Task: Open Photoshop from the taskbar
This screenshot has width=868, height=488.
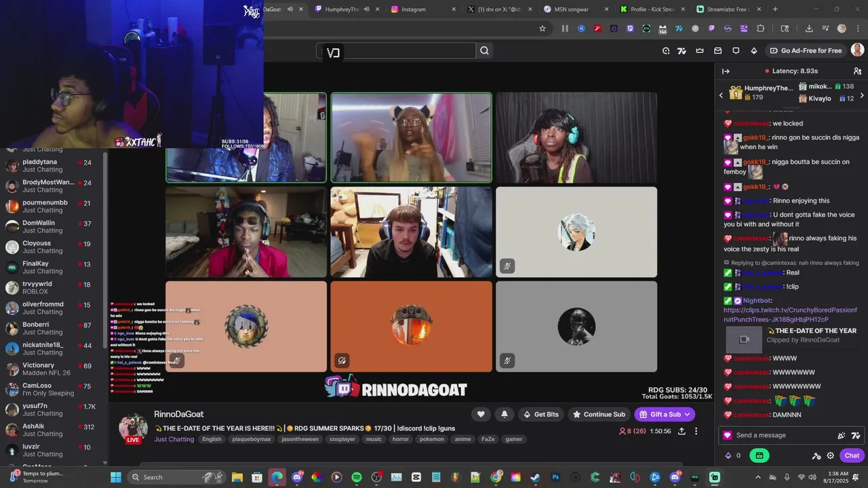Action: [555, 477]
